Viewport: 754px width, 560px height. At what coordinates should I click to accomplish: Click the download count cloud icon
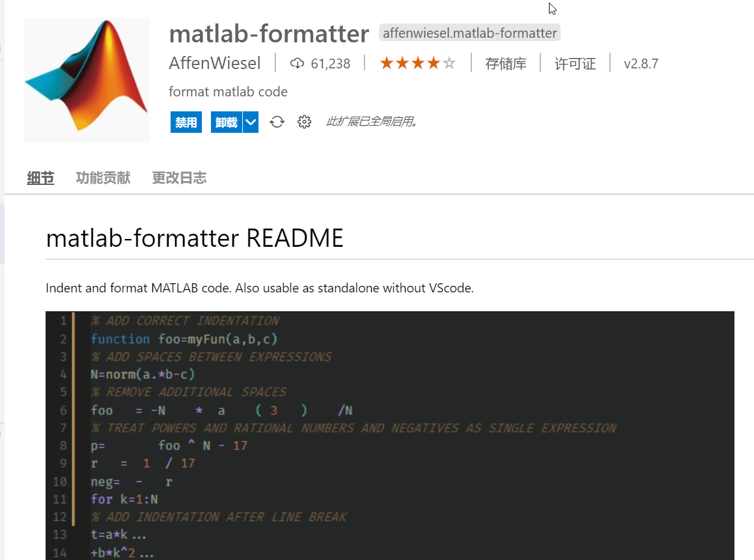coord(298,63)
